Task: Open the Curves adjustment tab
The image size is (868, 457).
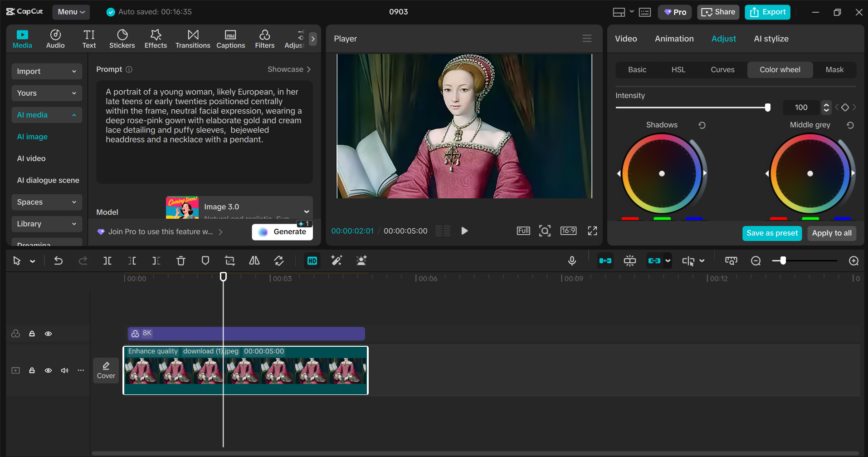Action: 722,69
